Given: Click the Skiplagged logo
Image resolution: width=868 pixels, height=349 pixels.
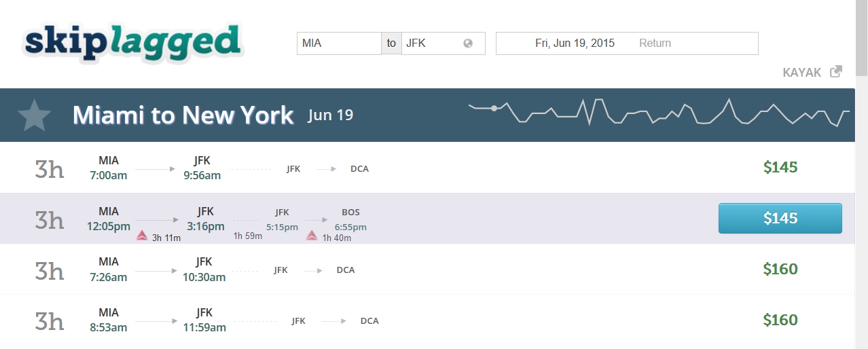Looking at the screenshot, I should [x=132, y=43].
